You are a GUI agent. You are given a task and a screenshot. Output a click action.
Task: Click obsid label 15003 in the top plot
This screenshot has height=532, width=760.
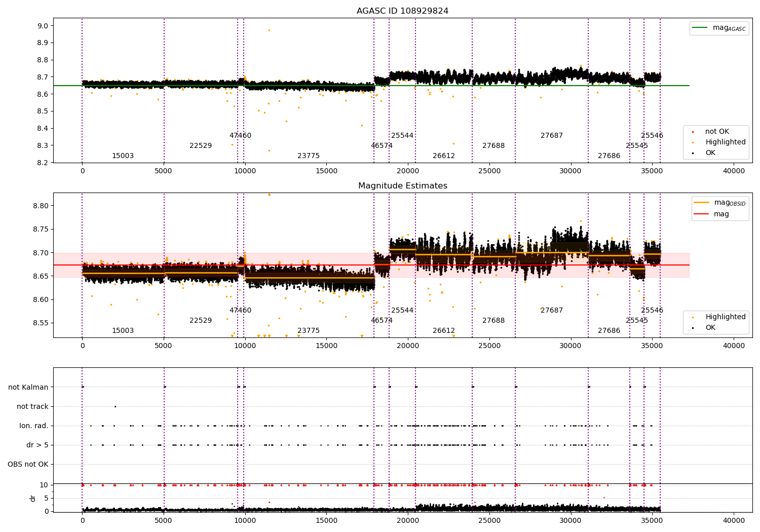click(123, 156)
